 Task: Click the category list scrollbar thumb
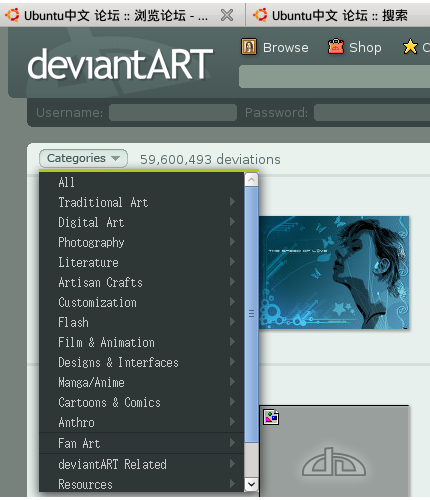[251, 314]
